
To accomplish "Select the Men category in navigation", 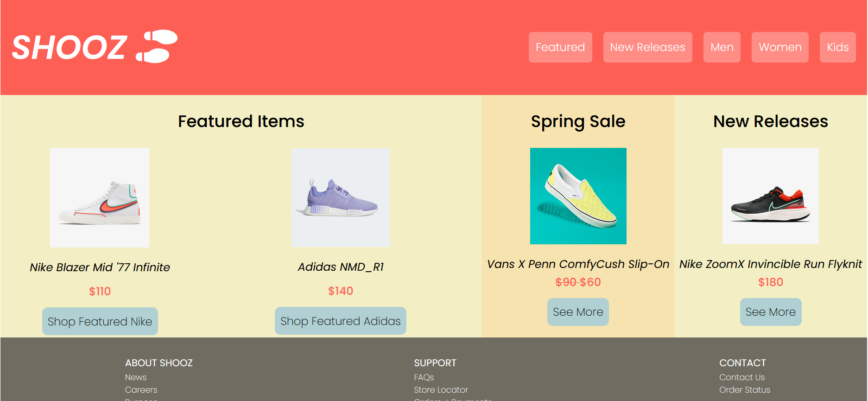I will [722, 47].
